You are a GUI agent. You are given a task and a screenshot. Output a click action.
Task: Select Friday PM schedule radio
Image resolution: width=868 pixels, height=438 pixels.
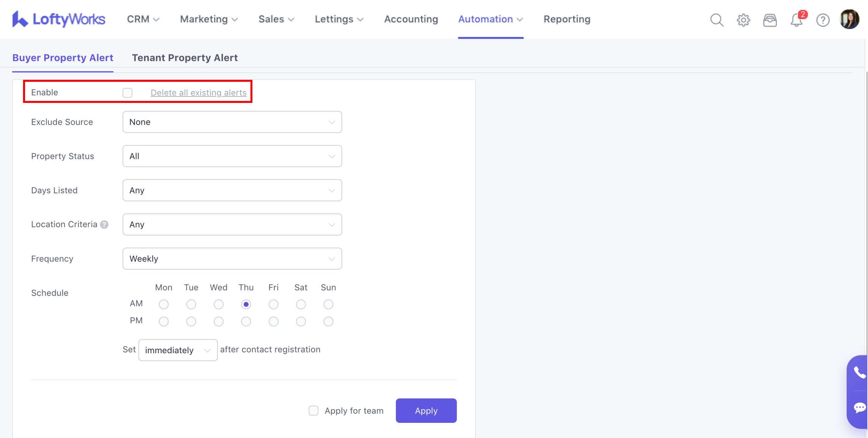point(273,321)
